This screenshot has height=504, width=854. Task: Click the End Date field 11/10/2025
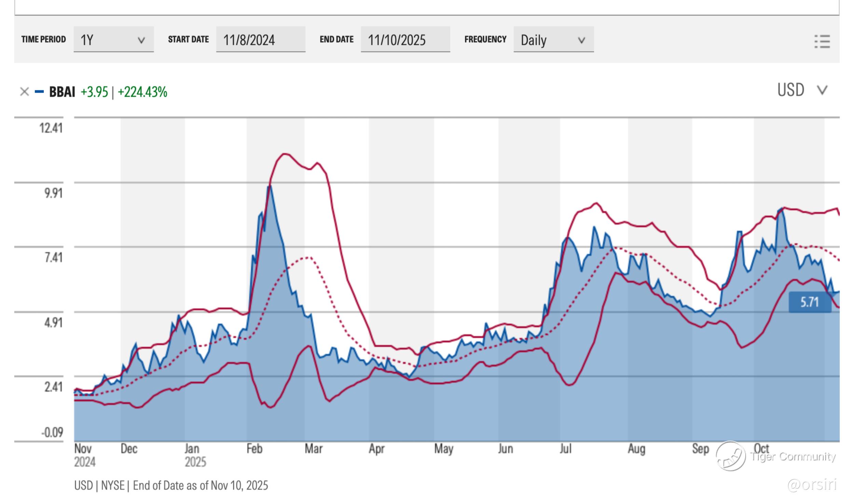click(x=405, y=40)
